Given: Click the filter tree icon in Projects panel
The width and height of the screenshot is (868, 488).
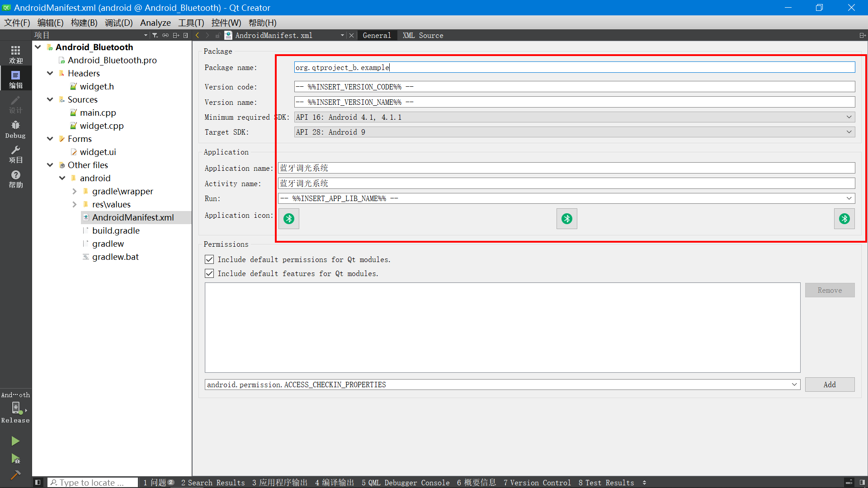Looking at the screenshot, I should click(x=155, y=35).
